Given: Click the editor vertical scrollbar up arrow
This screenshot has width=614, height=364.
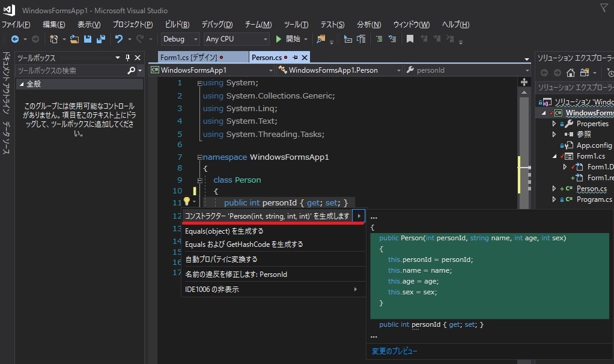Looking at the screenshot, I should 524,93.
